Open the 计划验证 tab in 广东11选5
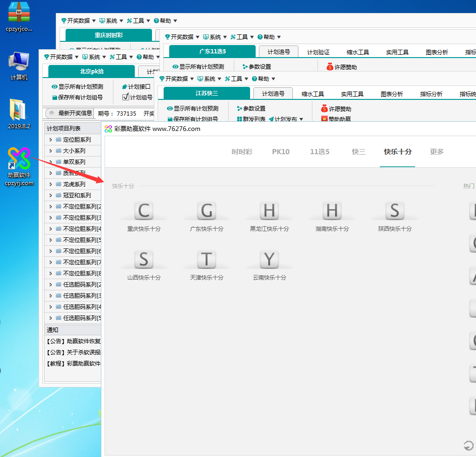476x457 pixels. point(318,52)
